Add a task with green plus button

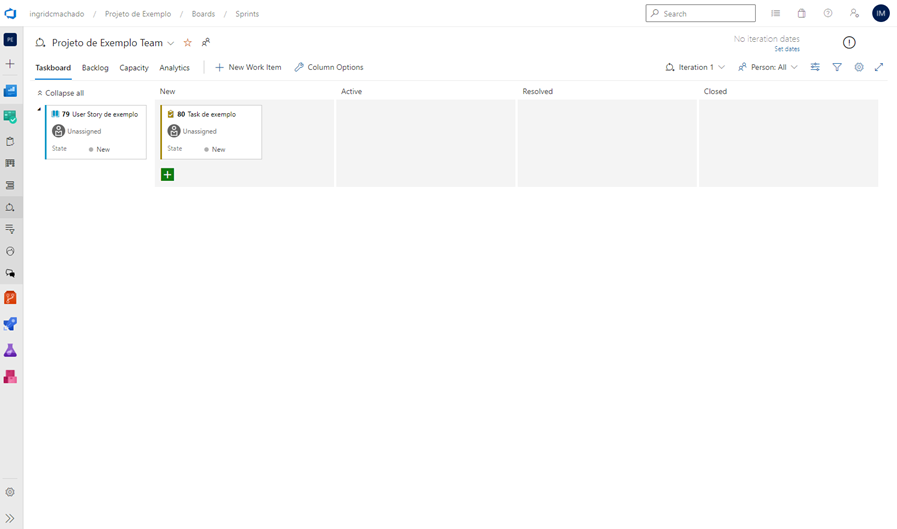click(x=168, y=174)
